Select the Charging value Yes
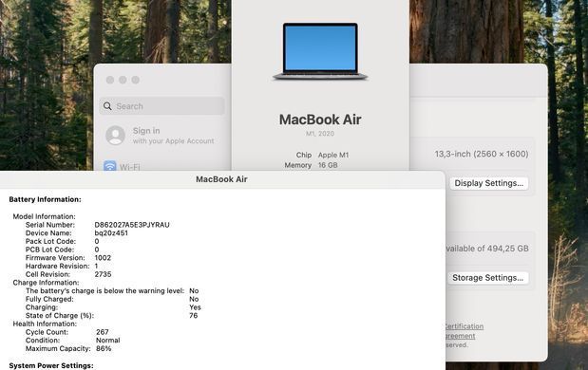 [195, 307]
